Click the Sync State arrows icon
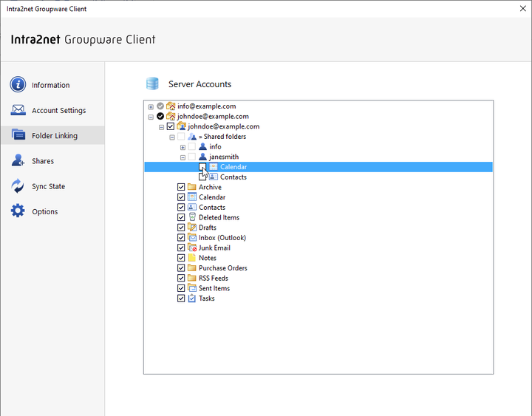This screenshot has height=416, width=532. pos(18,186)
